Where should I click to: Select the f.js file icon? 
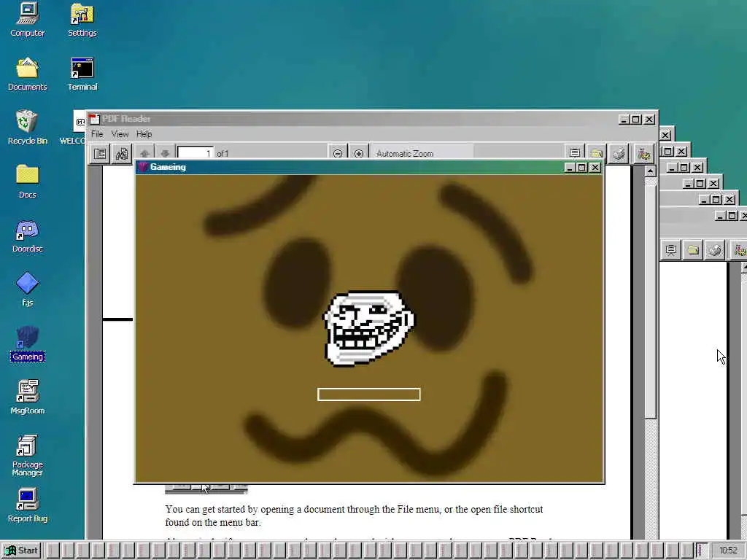point(27,289)
